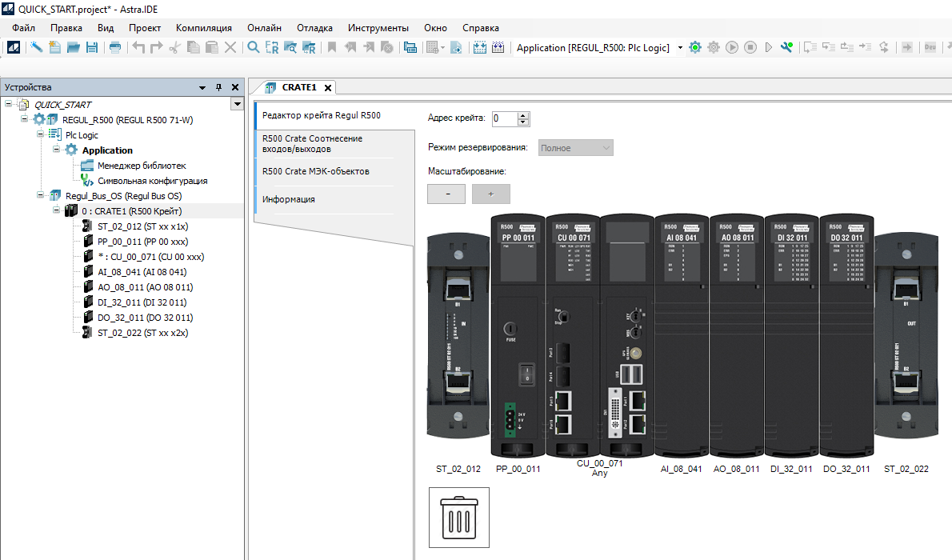Click the Print icon in toolbar
The width and height of the screenshot is (952, 560).
[x=115, y=48]
